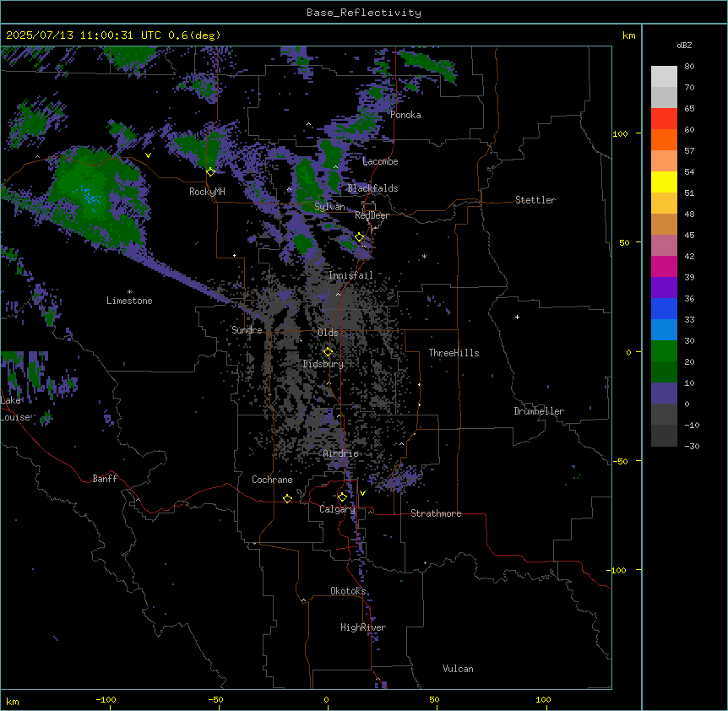This screenshot has width=728, height=711.
Task: Click the Sundre town label
Action: click(247, 330)
